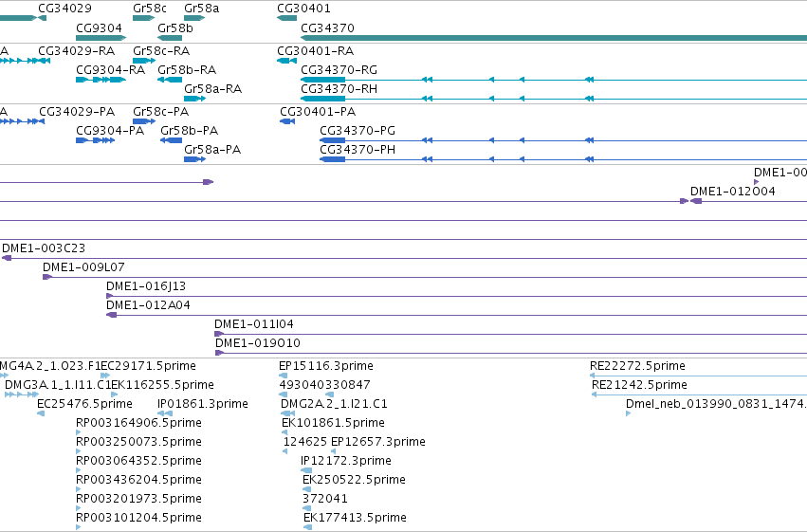The width and height of the screenshot is (807, 532).
Task: Select the CG34370-PH protein label
Action: (358, 150)
